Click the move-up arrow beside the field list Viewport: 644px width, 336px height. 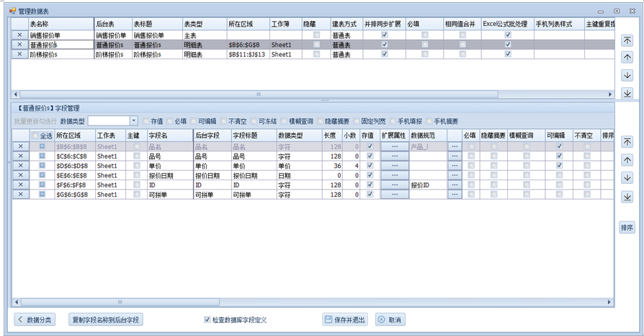(x=627, y=160)
